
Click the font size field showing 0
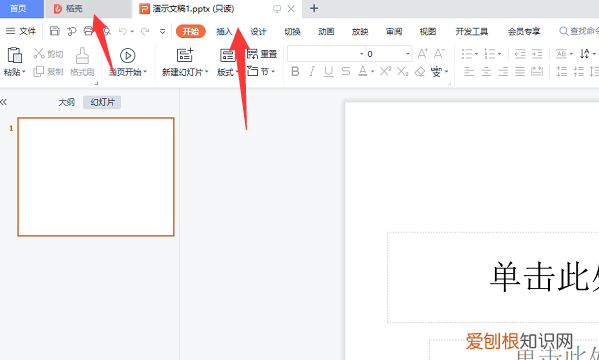(x=385, y=54)
